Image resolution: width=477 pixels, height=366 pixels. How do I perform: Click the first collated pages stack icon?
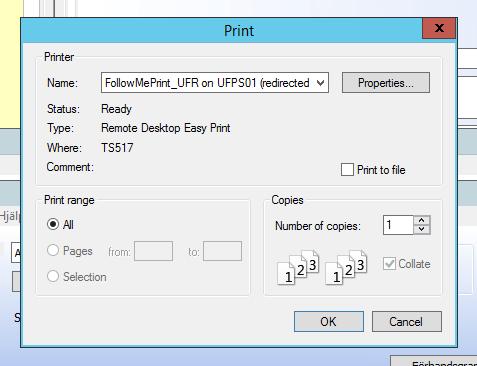[x=298, y=267]
